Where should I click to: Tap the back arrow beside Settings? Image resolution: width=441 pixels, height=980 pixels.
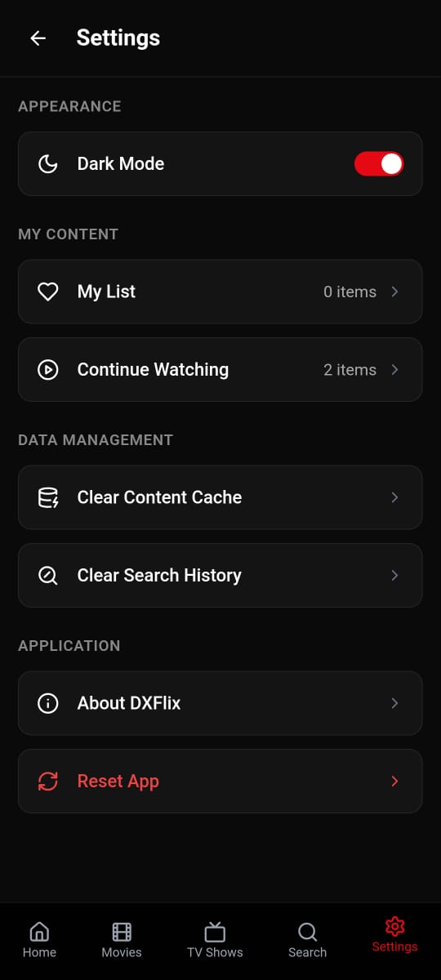tap(38, 38)
